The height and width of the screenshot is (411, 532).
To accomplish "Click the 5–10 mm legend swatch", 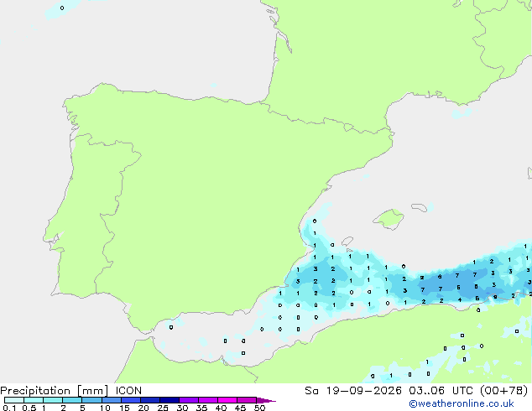I will pos(92,400).
